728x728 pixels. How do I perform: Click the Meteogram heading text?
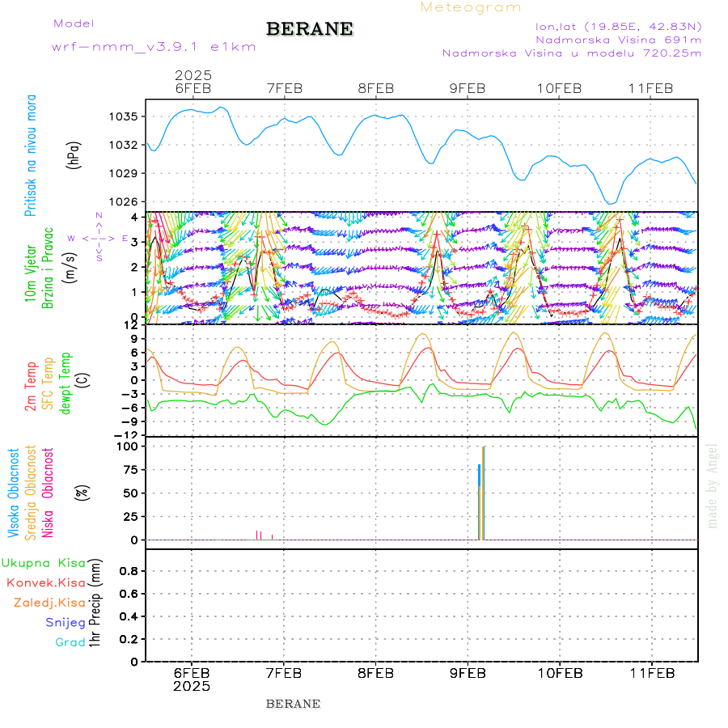[471, 7]
